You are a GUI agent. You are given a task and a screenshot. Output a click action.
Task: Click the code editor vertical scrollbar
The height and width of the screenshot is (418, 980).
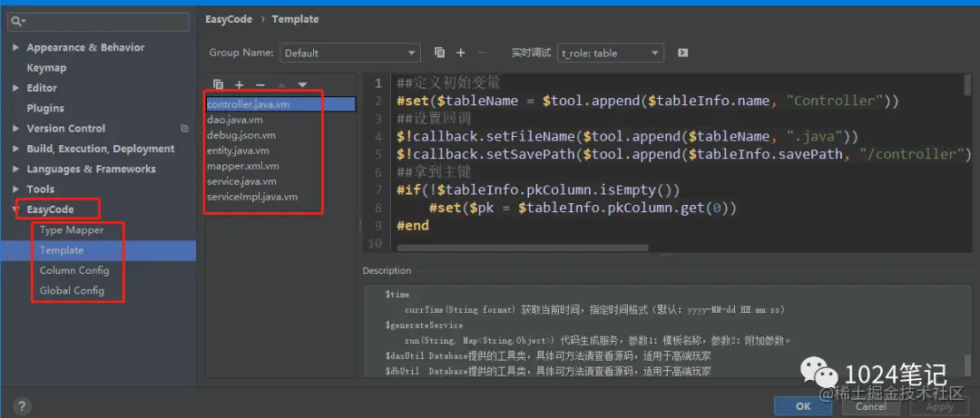(967, 86)
